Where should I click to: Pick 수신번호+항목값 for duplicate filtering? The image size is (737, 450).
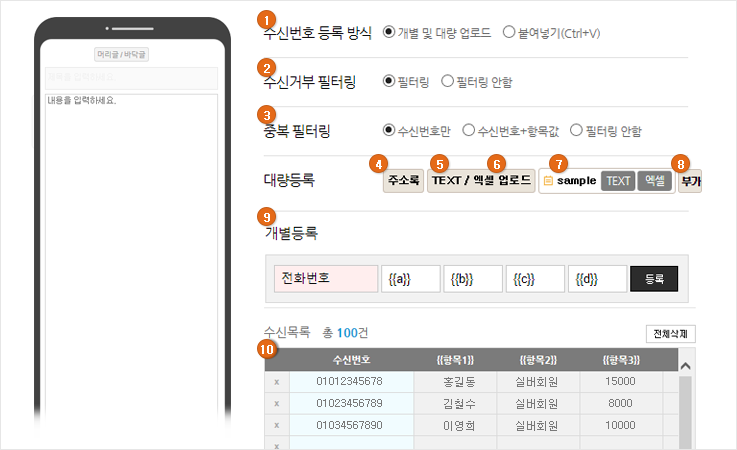click(x=469, y=130)
